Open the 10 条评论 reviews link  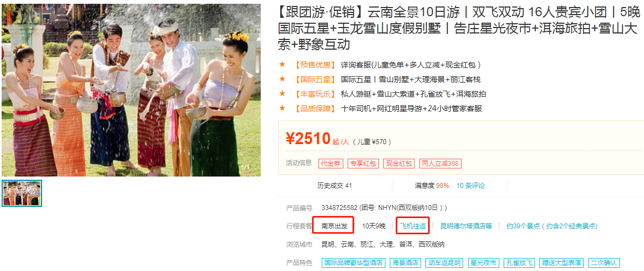click(x=471, y=186)
